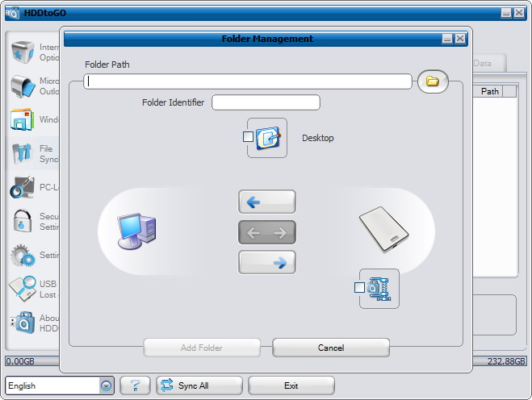This screenshot has height=400, width=532.
Task: Minimize the Folder Management dialog
Action: [447, 39]
